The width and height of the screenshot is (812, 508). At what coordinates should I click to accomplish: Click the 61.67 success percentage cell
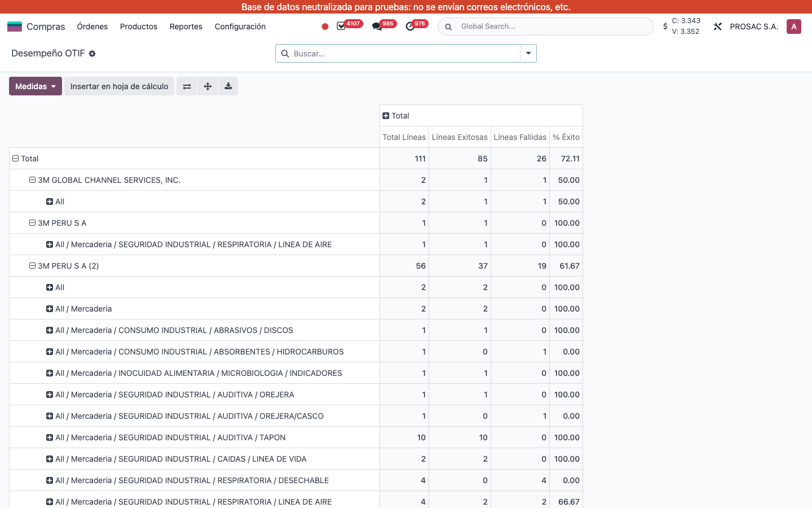pos(566,266)
